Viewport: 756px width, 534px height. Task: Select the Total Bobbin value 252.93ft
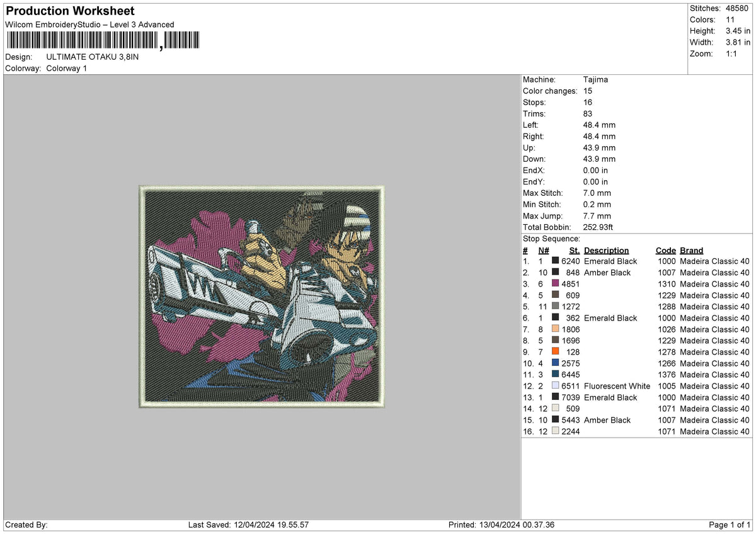point(599,227)
